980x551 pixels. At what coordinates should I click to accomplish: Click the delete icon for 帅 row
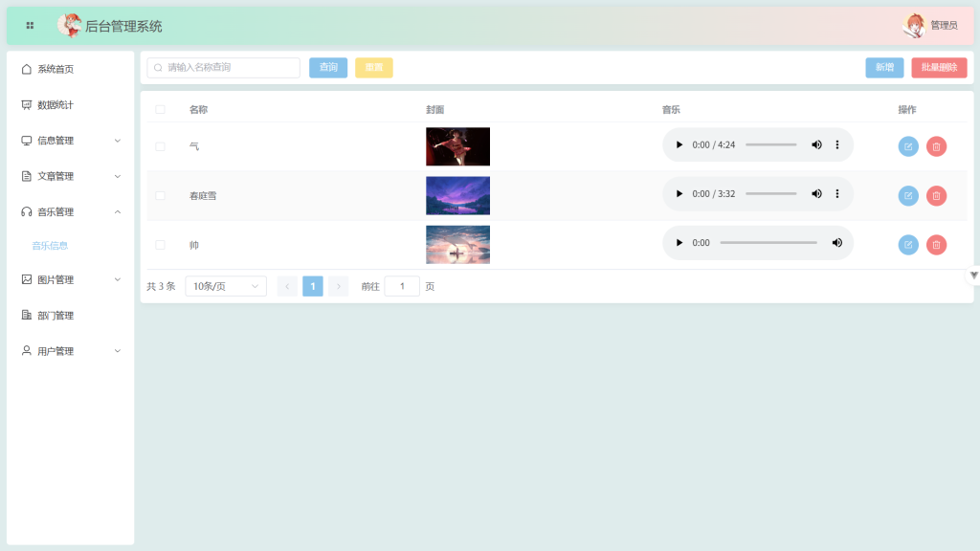point(936,245)
